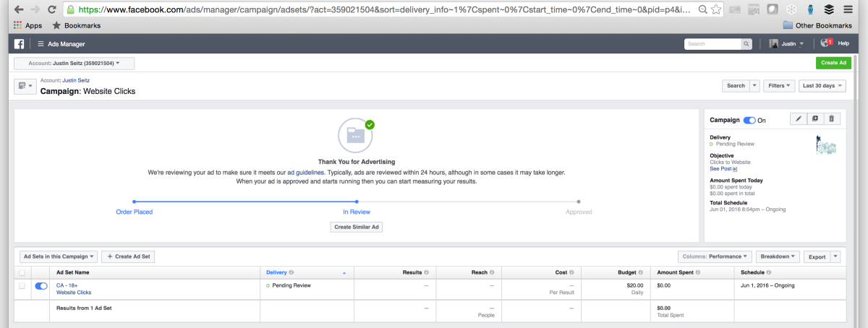Open Ad Sets in this Campaign dropdown

pos(59,256)
